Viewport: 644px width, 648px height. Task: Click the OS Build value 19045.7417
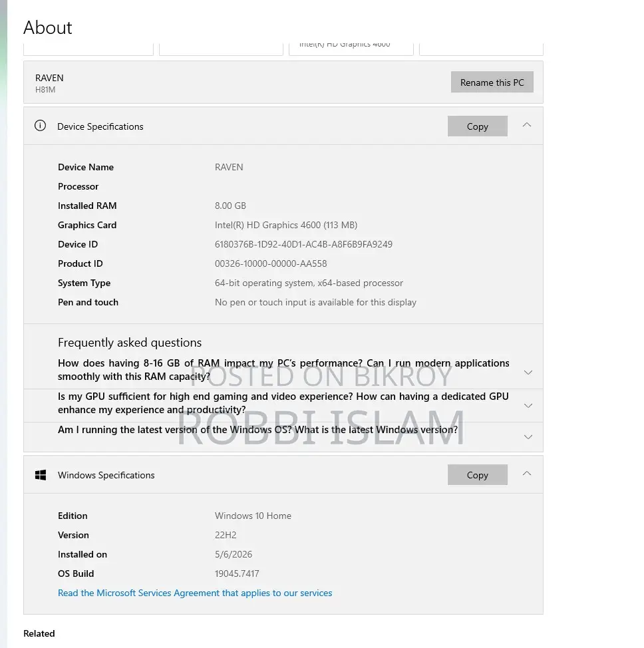(x=237, y=573)
